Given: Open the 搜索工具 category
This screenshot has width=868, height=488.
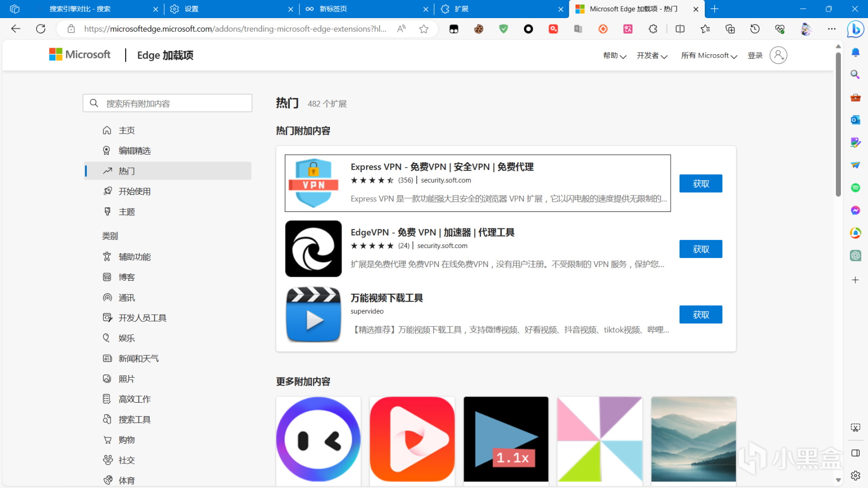Looking at the screenshot, I should [168, 420].
